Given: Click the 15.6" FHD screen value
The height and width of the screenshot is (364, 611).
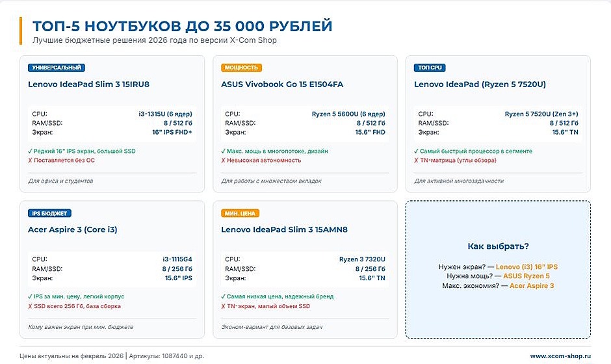Looking at the screenshot, I should pyautogui.click(x=370, y=132).
